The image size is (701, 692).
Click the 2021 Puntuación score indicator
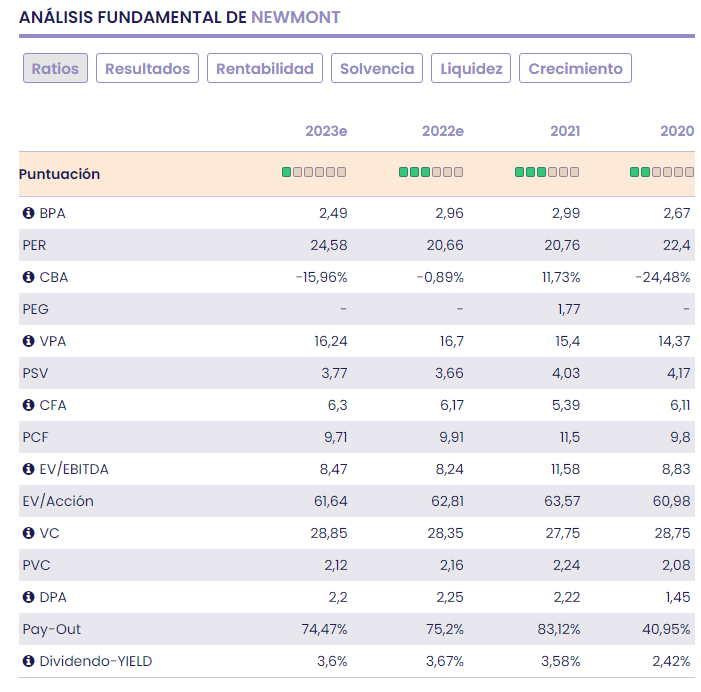pos(546,172)
